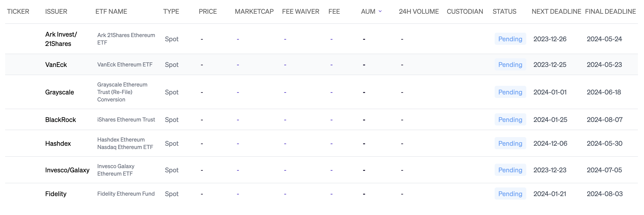644x215 pixels.
Task: Select the Fidelity issuer cell
Action: 56,194
